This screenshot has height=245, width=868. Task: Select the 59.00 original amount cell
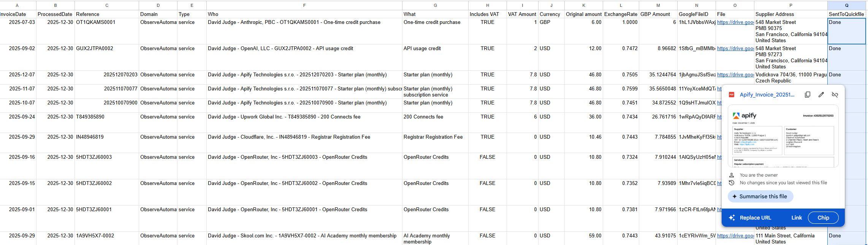pyautogui.click(x=584, y=238)
